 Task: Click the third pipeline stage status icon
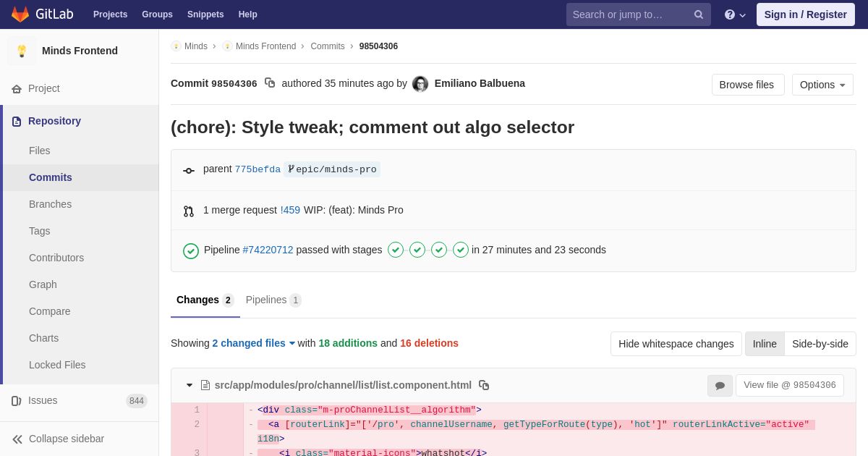click(x=439, y=250)
